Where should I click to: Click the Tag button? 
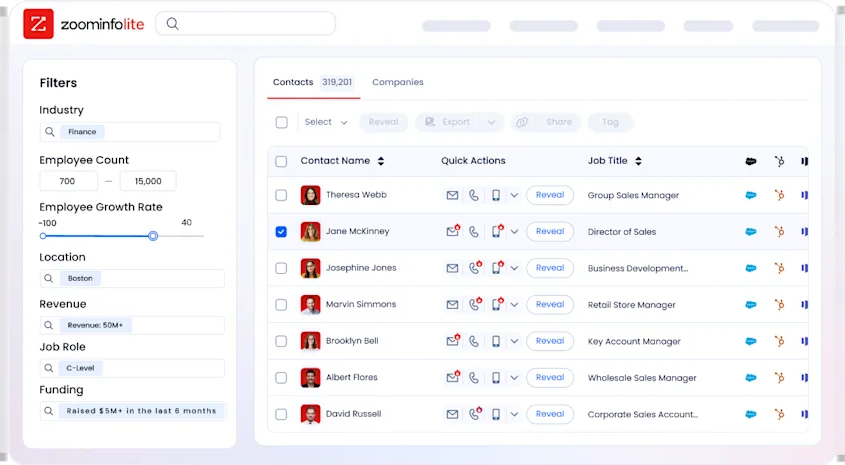coord(610,122)
